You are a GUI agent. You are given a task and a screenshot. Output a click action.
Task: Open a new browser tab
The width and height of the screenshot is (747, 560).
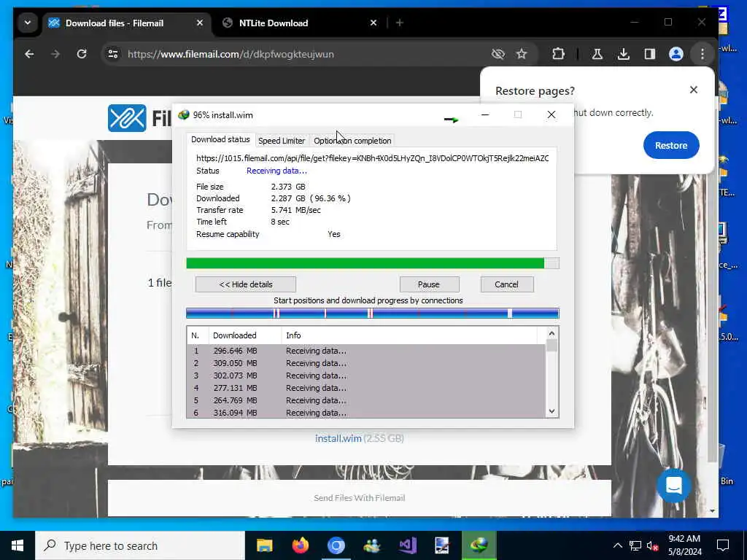point(399,23)
